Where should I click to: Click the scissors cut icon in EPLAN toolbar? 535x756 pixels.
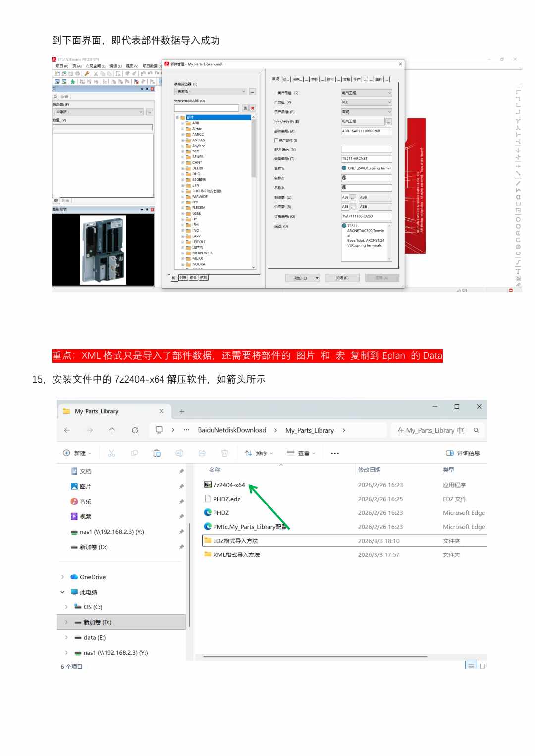click(96, 73)
